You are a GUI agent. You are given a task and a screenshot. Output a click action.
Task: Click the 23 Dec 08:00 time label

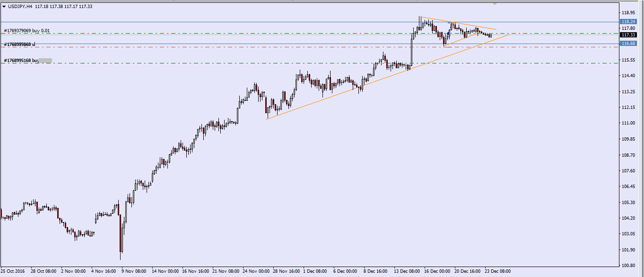(497, 272)
